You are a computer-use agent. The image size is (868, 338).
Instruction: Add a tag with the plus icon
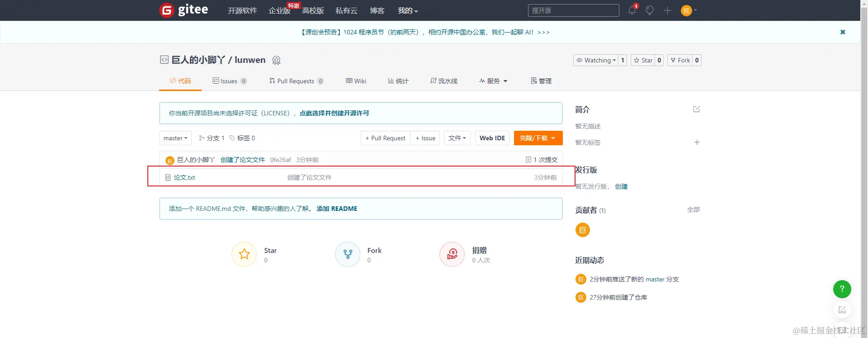[x=697, y=142]
